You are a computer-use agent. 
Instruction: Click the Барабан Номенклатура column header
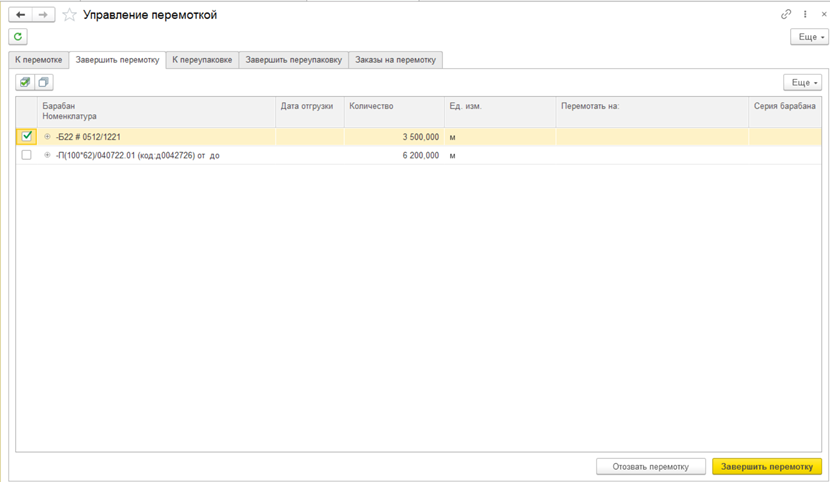[x=156, y=112]
